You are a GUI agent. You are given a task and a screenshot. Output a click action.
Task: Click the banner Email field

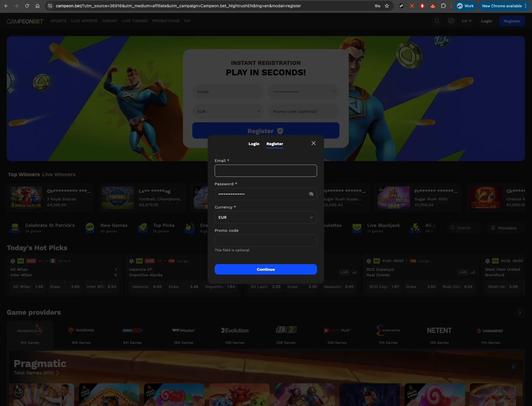click(228, 92)
